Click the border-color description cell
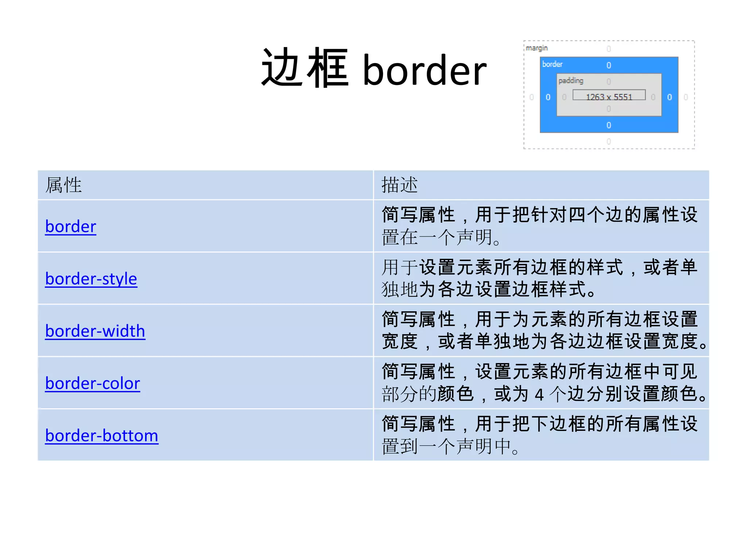The image size is (747, 560). [x=542, y=382]
